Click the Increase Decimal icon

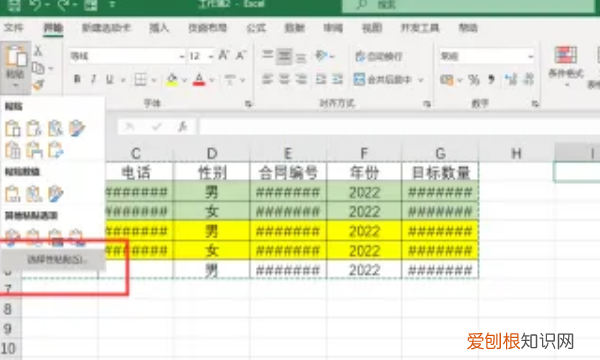[510, 80]
